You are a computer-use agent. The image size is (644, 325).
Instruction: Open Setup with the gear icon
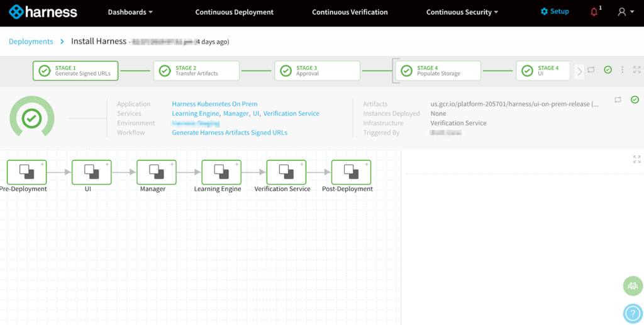pos(555,11)
